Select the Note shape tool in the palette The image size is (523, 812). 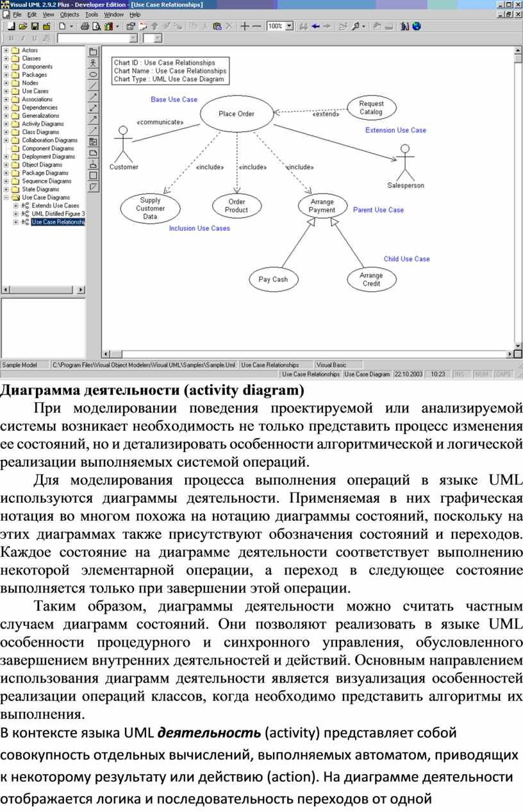(94, 153)
